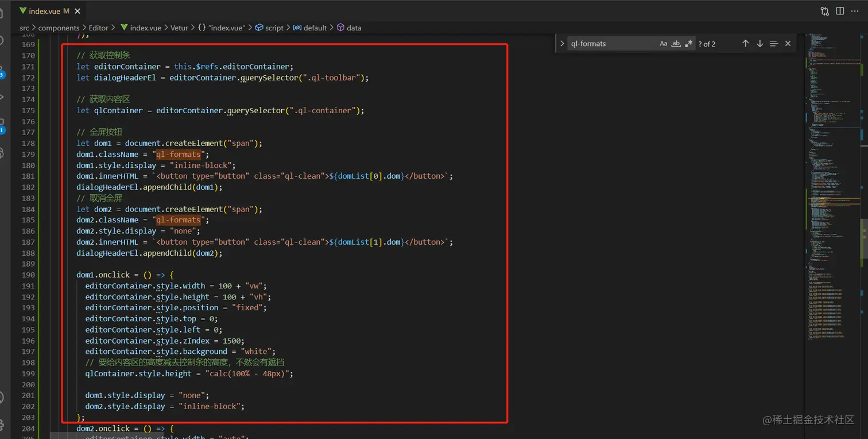
Task: Click the ".ql-container" string on line 175
Action: point(324,110)
